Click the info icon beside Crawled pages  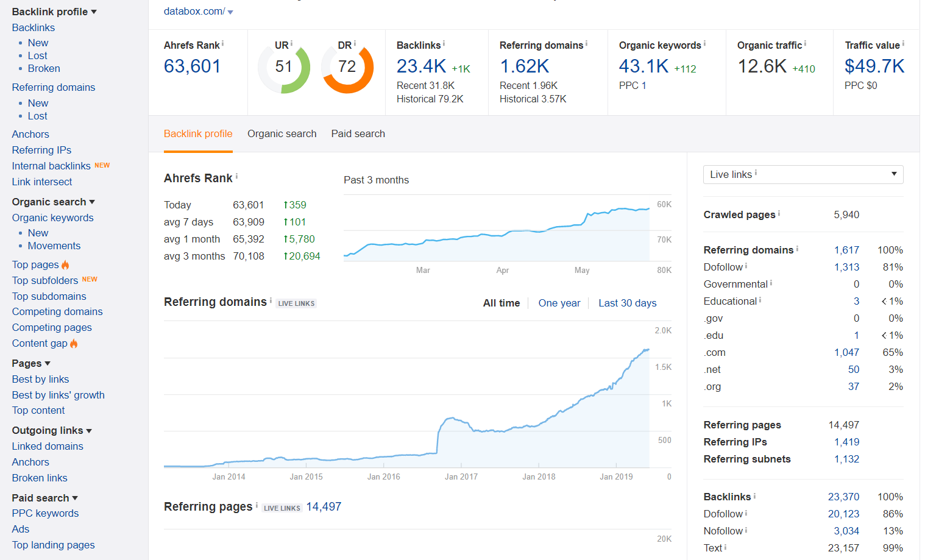(x=779, y=213)
